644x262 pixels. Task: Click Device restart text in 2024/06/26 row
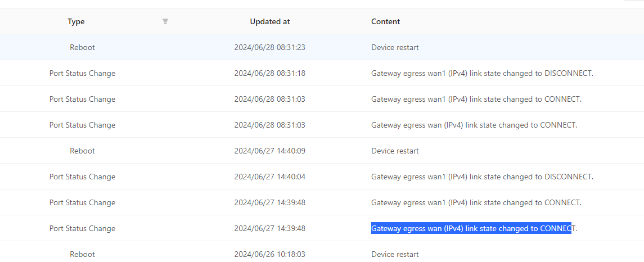(x=395, y=254)
